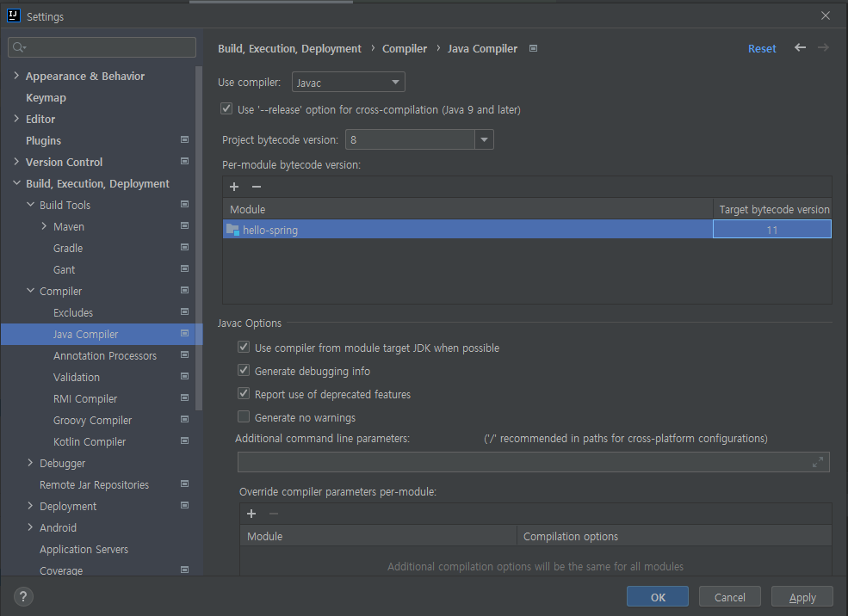Select Keymap in settings tree
This screenshot has height=616, width=848.
click(x=46, y=98)
